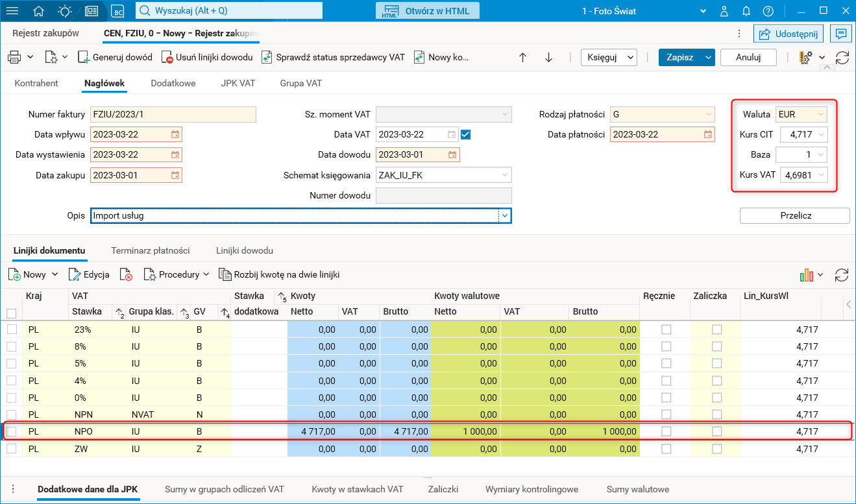Expand the Schemat księgowania dropdown
This screenshot has width=856, height=504.
click(504, 175)
